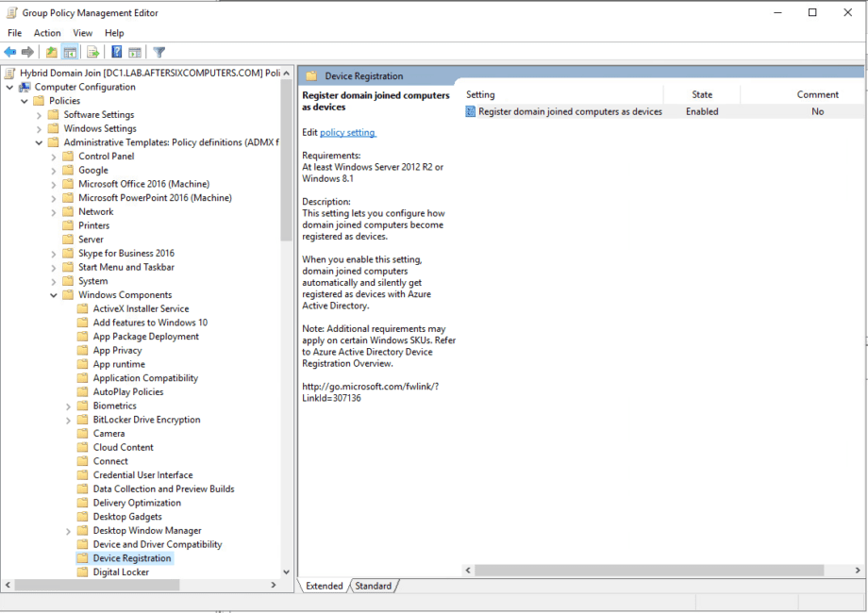
Task: Open the Action menu
Action: (46, 32)
